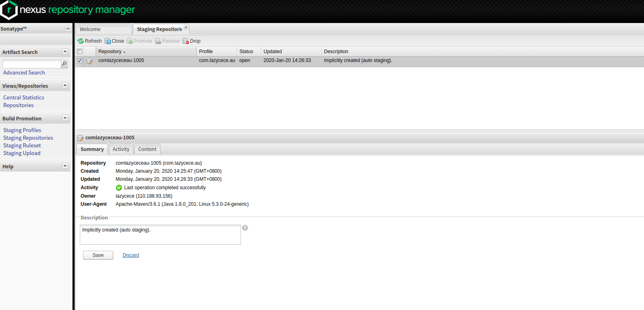Open Staging Repositories in sidebar
The image size is (644, 310).
point(28,138)
